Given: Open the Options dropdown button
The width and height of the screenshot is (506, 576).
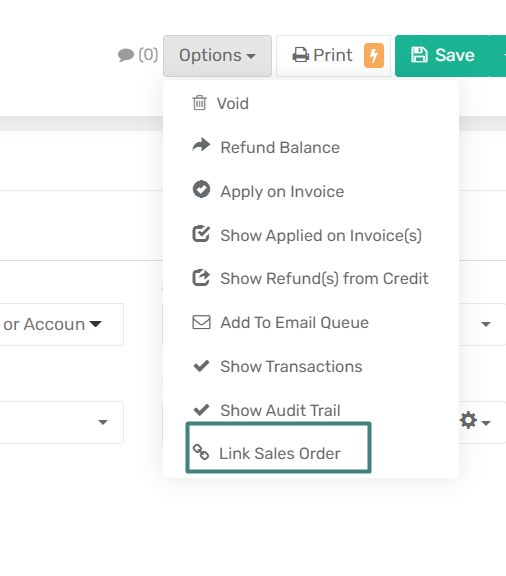Looking at the screenshot, I should (217, 56).
